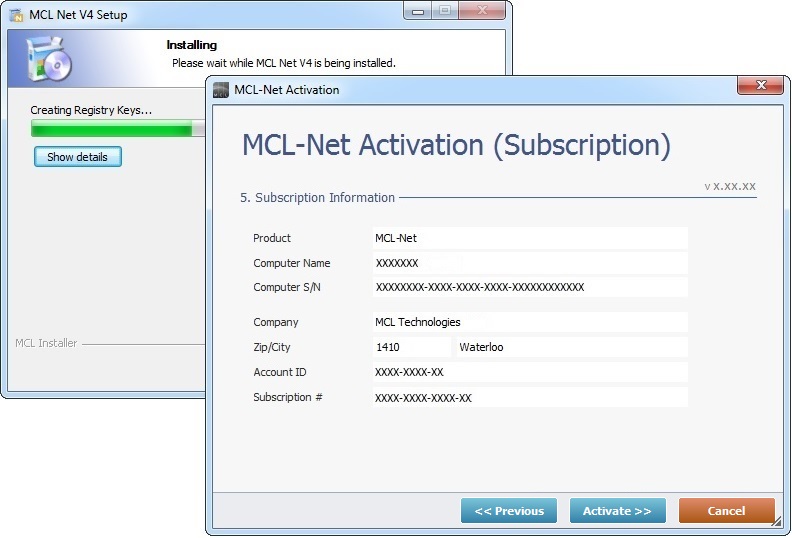The height and width of the screenshot is (538, 792).
Task: Click the 'MCL Installer' label in the Setup window
Action: pos(46,343)
